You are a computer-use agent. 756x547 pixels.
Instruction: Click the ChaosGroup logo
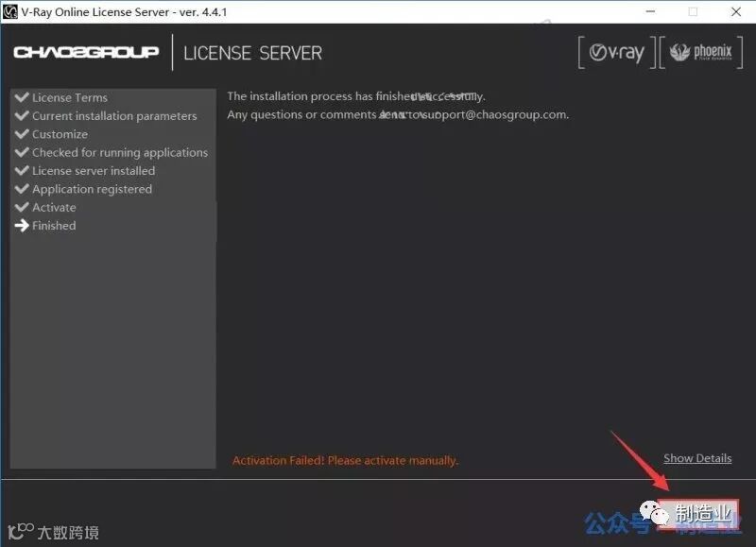86,52
